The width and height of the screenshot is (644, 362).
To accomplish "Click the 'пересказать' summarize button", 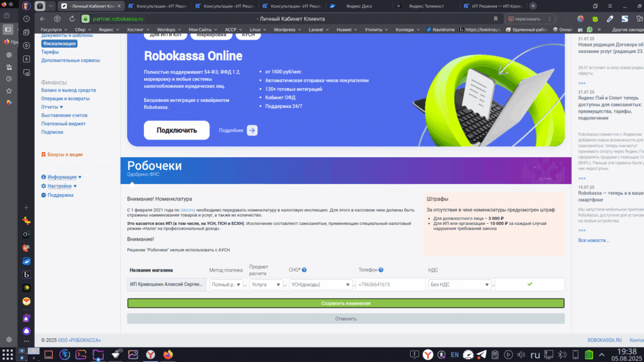I will pyautogui.click(x=525, y=19).
